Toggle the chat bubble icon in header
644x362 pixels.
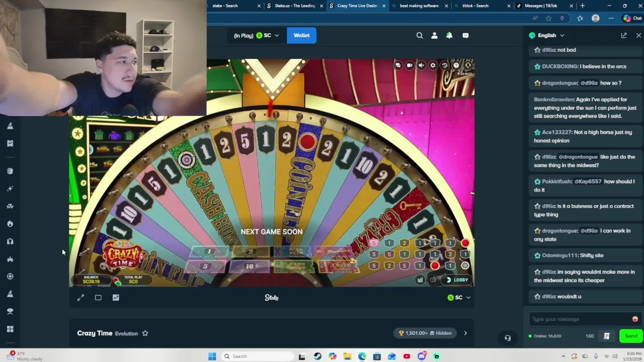465,35
